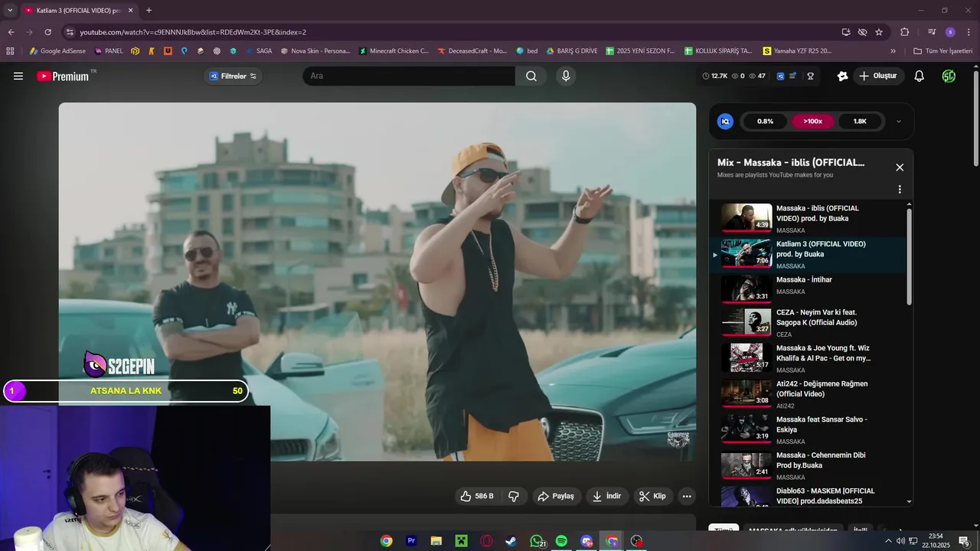This screenshot has width=980, height=551.
Task: Close the Mix playlist panel
Action: [x=900, y=167]
